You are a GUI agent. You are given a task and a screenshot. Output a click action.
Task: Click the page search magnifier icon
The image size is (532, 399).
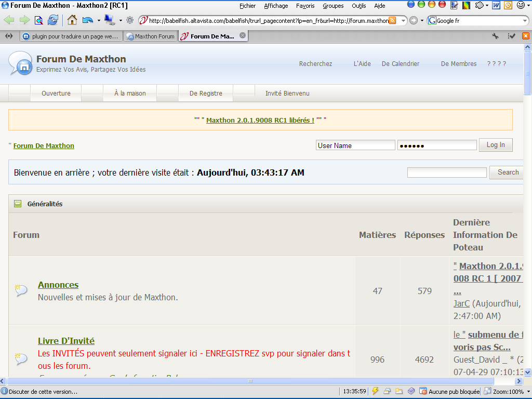[38, 21]
